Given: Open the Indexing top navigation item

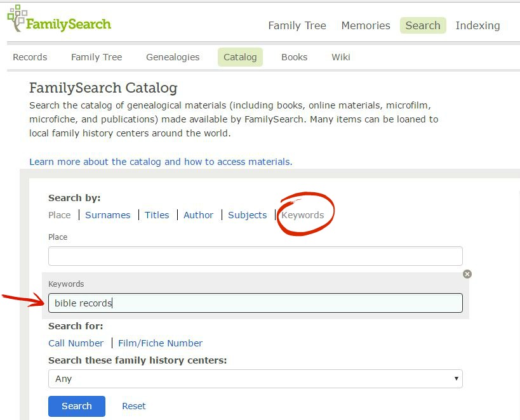Looking at the screenshot, I should pyautogui.click(x=477, y=25).
